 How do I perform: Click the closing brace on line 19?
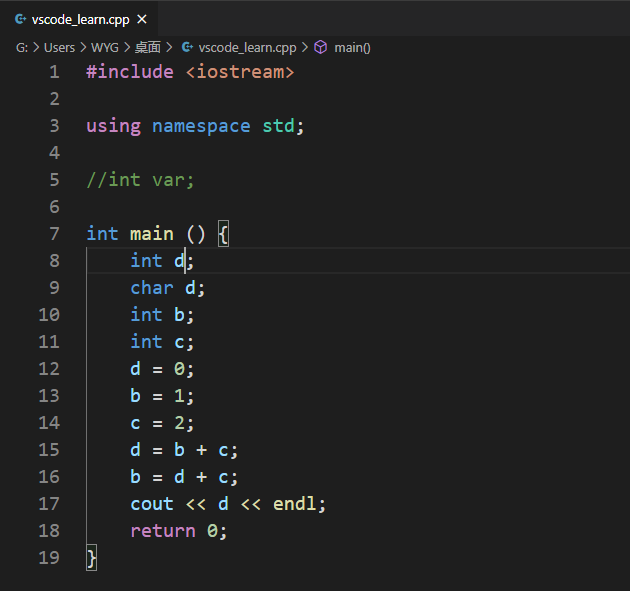92,558
